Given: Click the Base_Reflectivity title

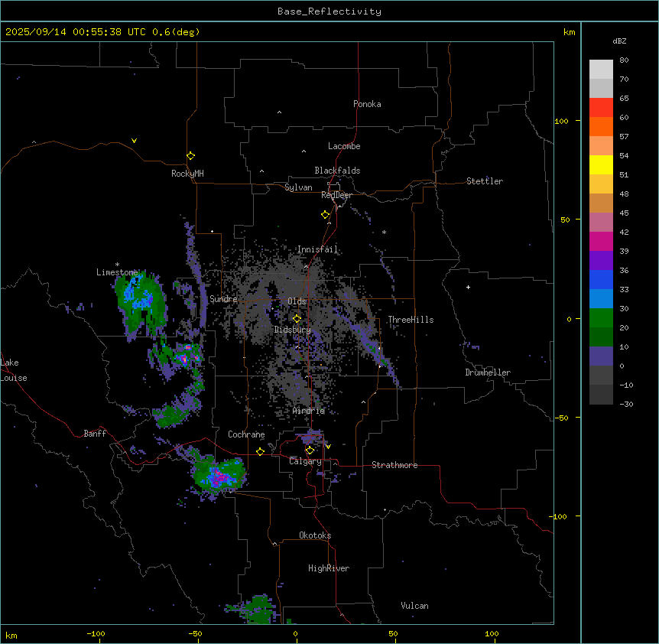Looking at the screenshot, I should pyautogui.click(x=329, y=11).
